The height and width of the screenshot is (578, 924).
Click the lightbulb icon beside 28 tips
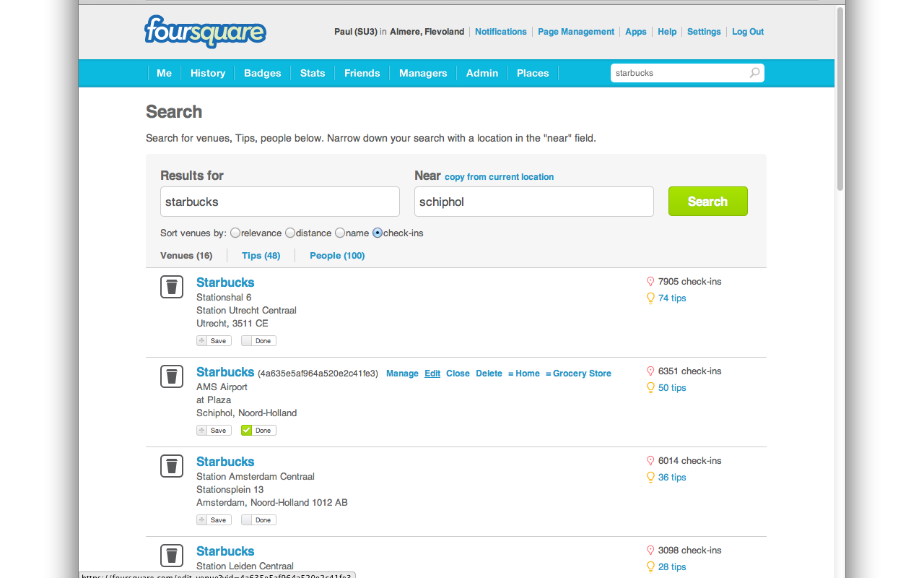click(x=650, y=566)
